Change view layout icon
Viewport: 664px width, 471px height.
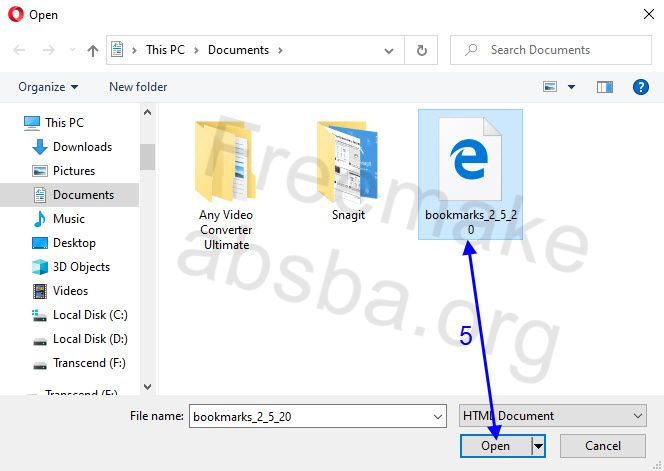tap(550, 87)
